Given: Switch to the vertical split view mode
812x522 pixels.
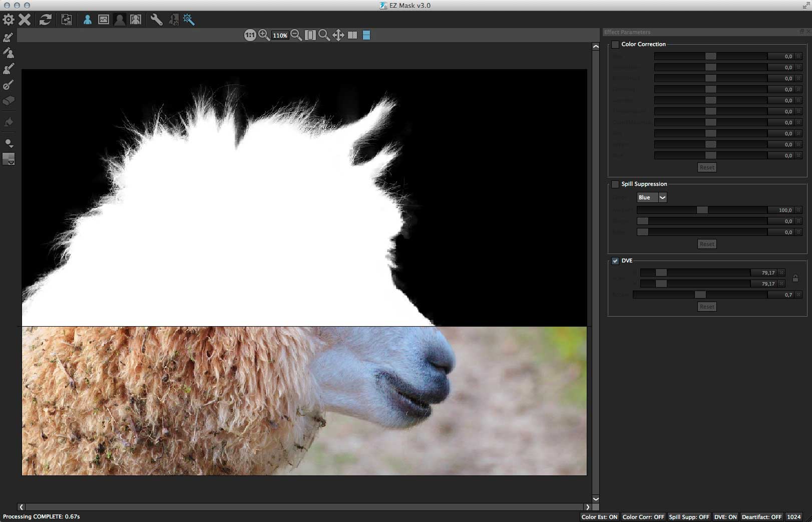Looking at the screenshot, I should pyautogui.click(x=352, y=35).
